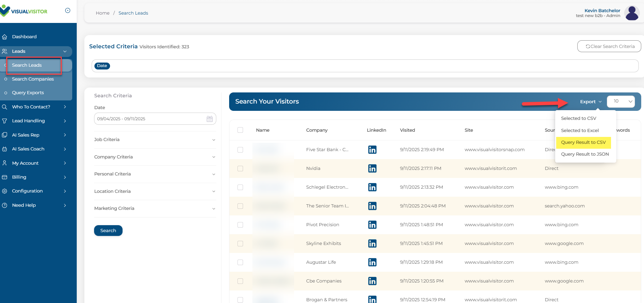
Task: Click the Lead Handling funnel icon
Action: click(5, 121)
